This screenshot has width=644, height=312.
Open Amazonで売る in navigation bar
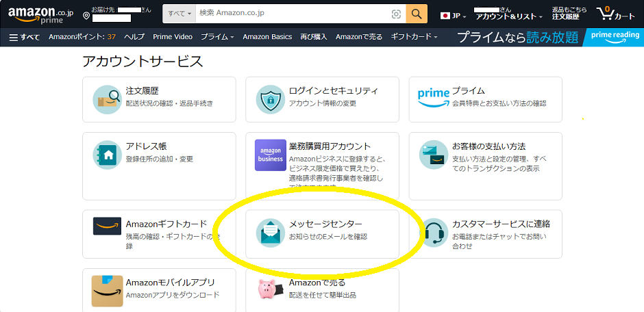pyautogui.click(x=359, y=37)
